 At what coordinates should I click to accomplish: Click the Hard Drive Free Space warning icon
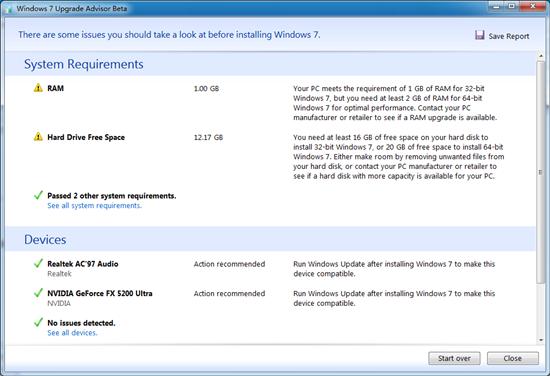[x=38, y=137]
